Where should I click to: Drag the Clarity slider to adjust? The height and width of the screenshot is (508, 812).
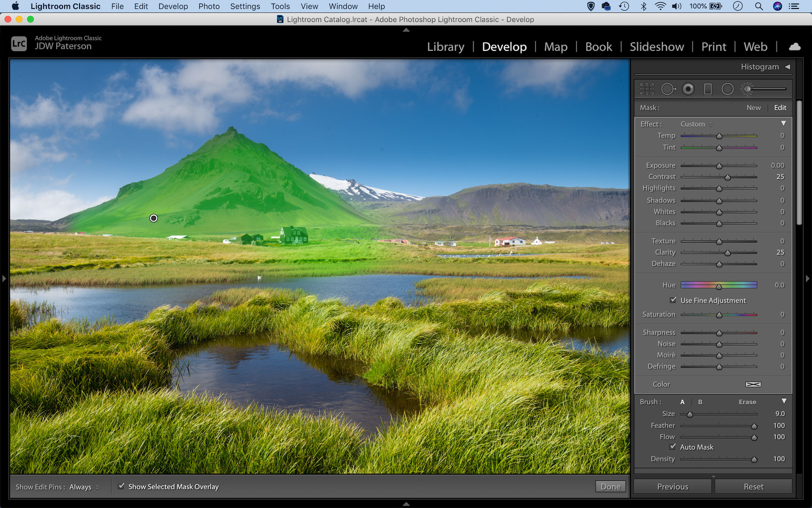point(728,252)
